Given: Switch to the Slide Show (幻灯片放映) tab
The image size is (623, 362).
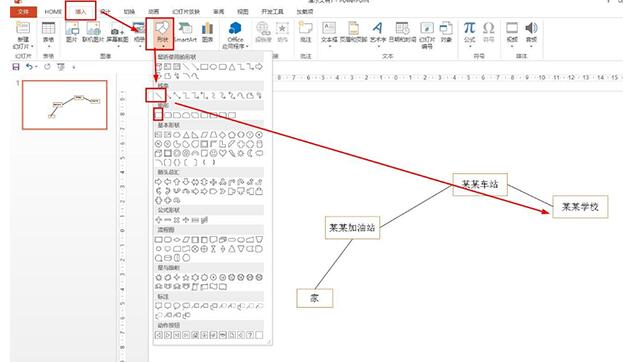Looking at the screenshot, I should (186, 12).
